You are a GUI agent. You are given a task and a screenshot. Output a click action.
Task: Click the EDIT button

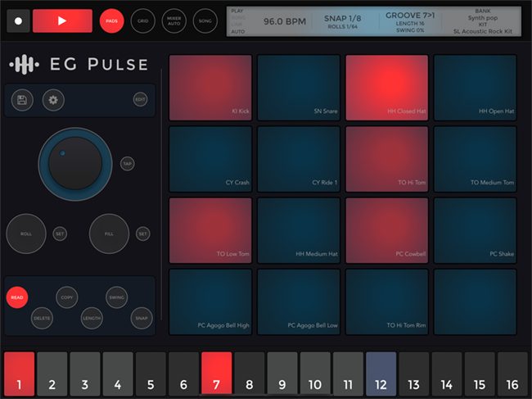[140, 100]
